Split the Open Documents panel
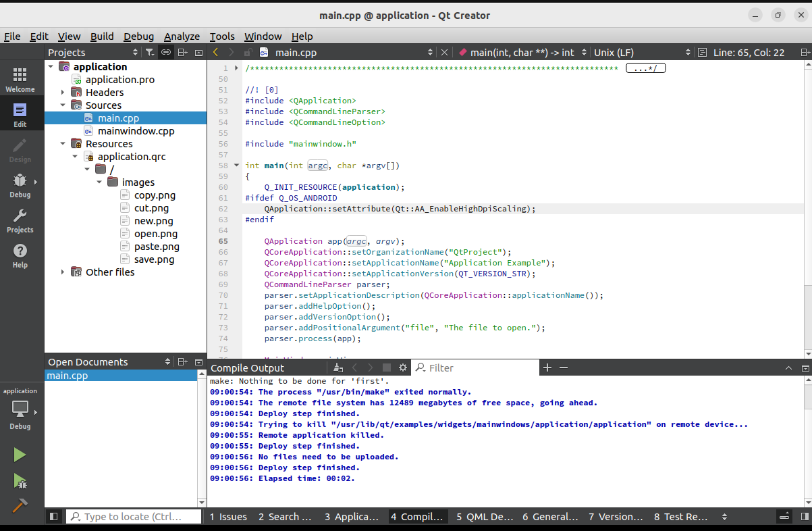This screenshot has height=531, width=812. click(x=183, y=362)
